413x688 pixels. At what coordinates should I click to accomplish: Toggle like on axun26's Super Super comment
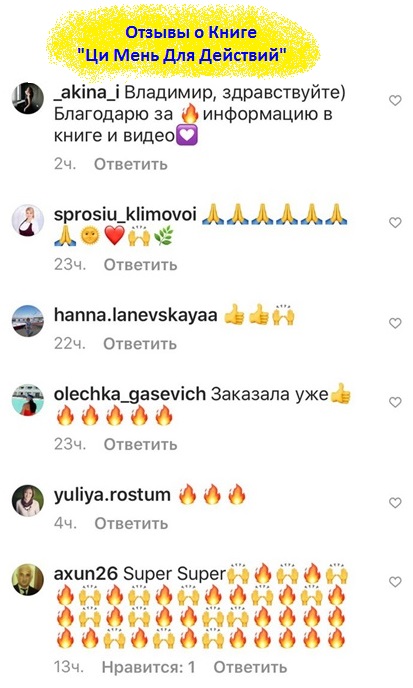395,582
